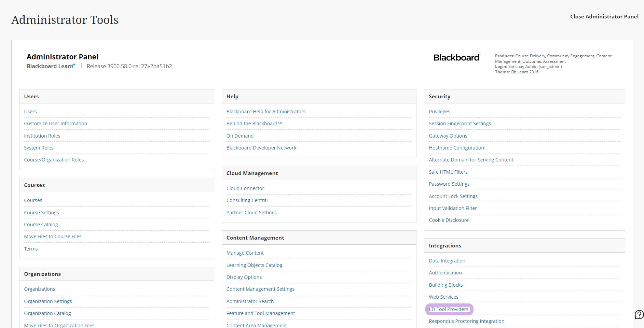Select Move Files to Organization Files

point(59,325)
